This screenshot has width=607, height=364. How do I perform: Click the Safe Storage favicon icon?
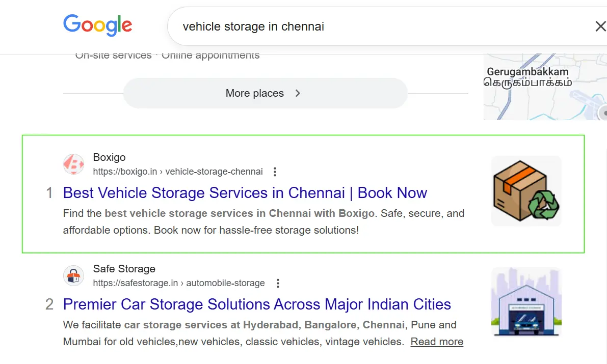point(73,276)
